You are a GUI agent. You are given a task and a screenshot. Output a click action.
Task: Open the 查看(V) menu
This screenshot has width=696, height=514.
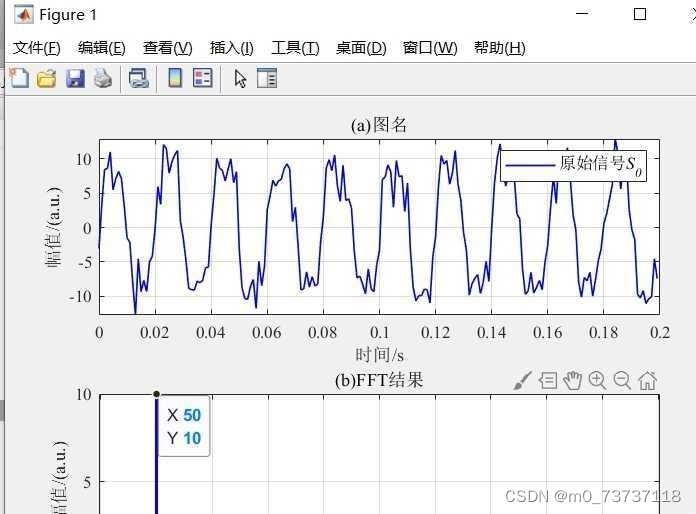point(168,47)
